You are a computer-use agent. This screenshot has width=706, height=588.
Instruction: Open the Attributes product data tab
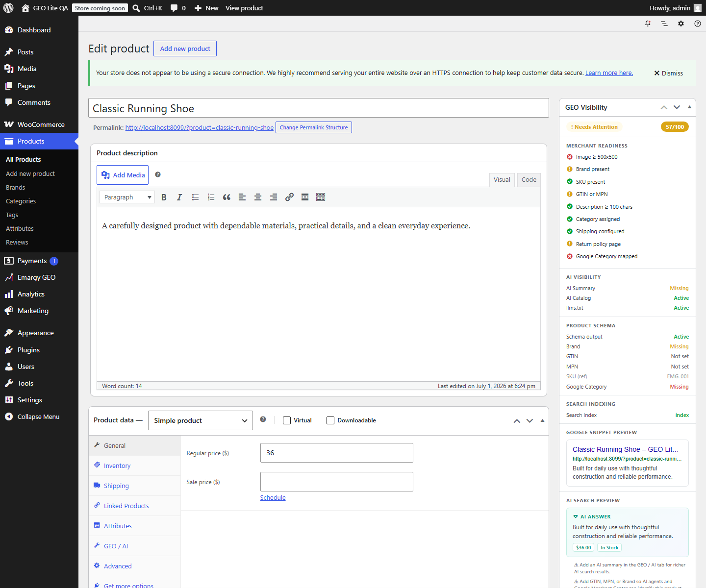tap(135, 526)
